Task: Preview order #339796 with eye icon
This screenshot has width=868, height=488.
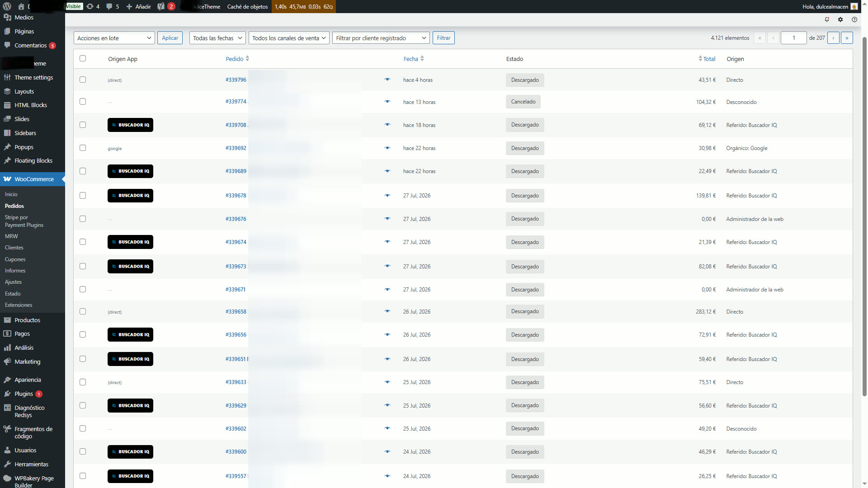Action: coord(387,80)
